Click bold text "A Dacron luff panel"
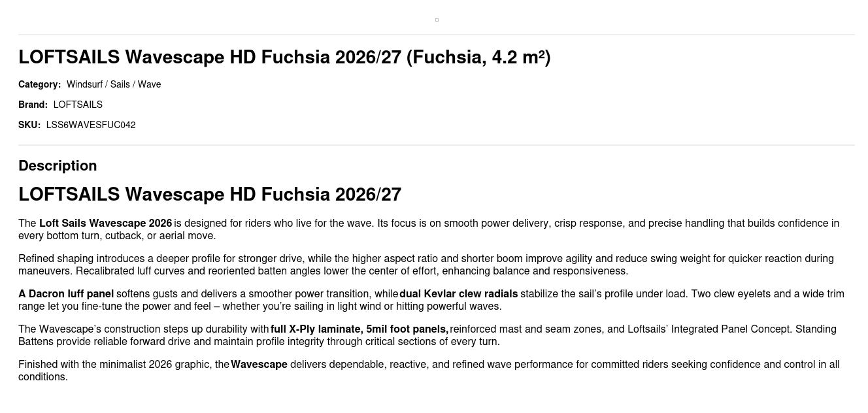Screen dimensions: 868x413 point(66,294)
